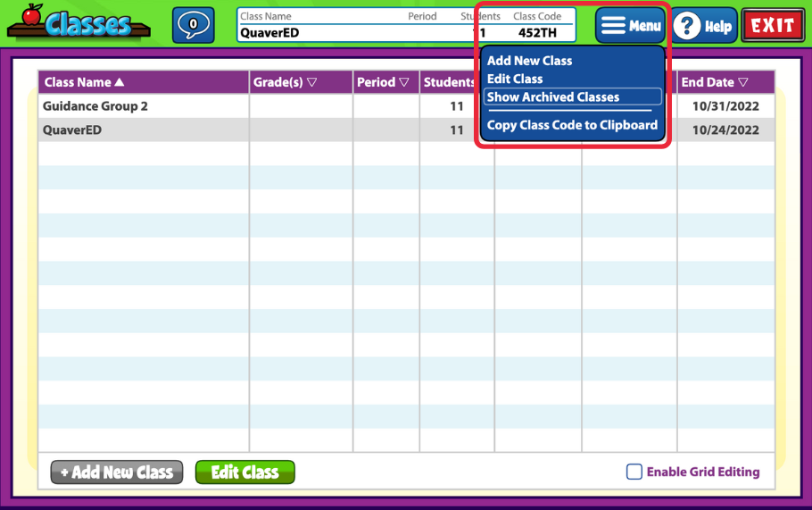The image size is (812, 510).
Task: Sort by the Students column header
Action: click(449, 82)
